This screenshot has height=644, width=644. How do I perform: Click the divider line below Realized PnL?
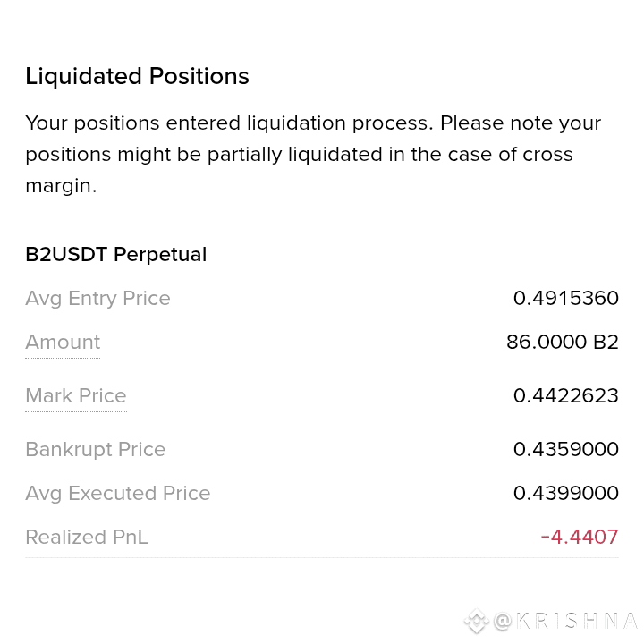coord(322,558)
